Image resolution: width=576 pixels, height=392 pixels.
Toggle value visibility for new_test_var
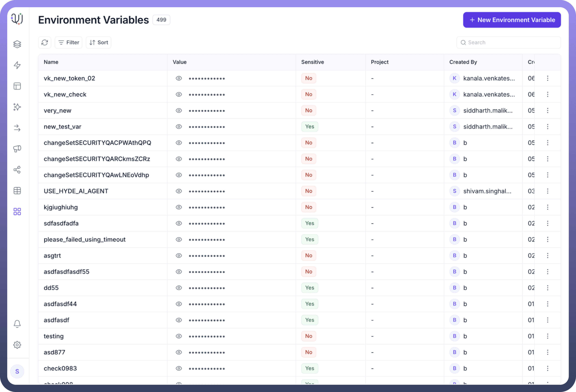[179, 127]
